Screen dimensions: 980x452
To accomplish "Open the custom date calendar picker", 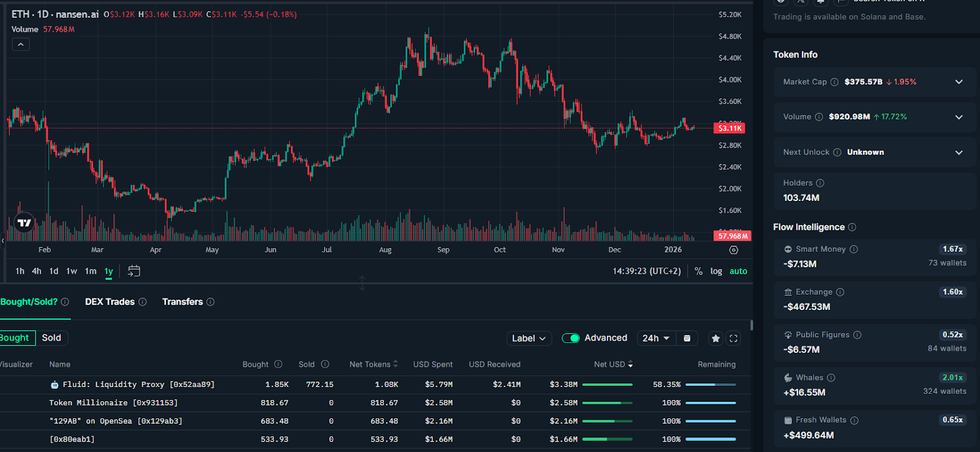I will [x=687, y=338].
